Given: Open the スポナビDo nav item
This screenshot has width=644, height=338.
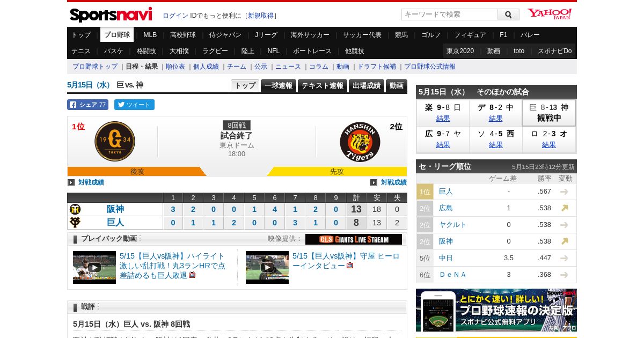Looking at the screenshot, I should tap(555, 51).
